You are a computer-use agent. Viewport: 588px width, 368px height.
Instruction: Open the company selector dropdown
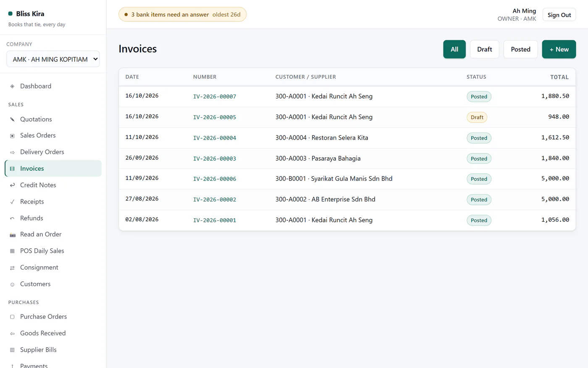click(53, 59)
